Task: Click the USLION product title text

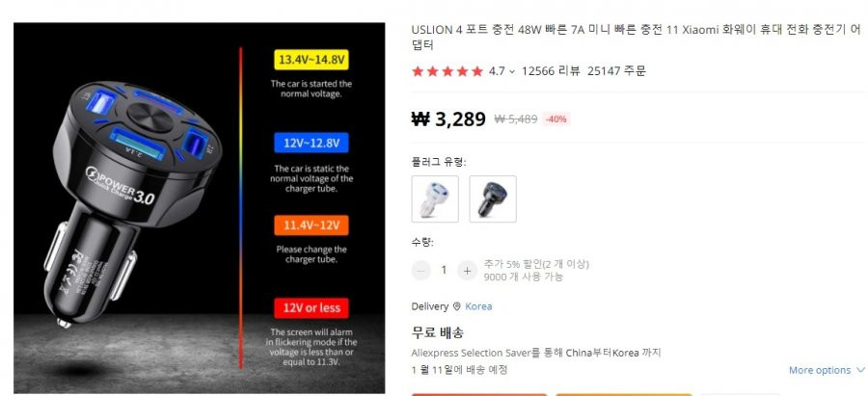Action: (637, 38)
